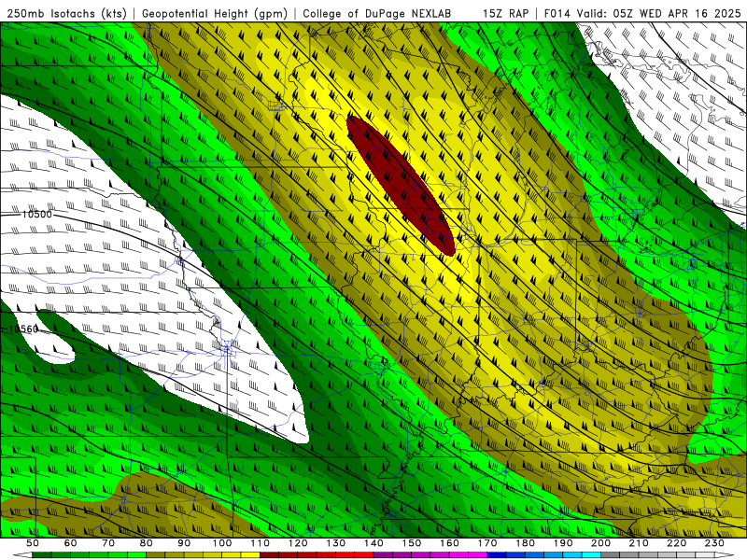Click the 190 value on the color scale

(x=563, y=543)
